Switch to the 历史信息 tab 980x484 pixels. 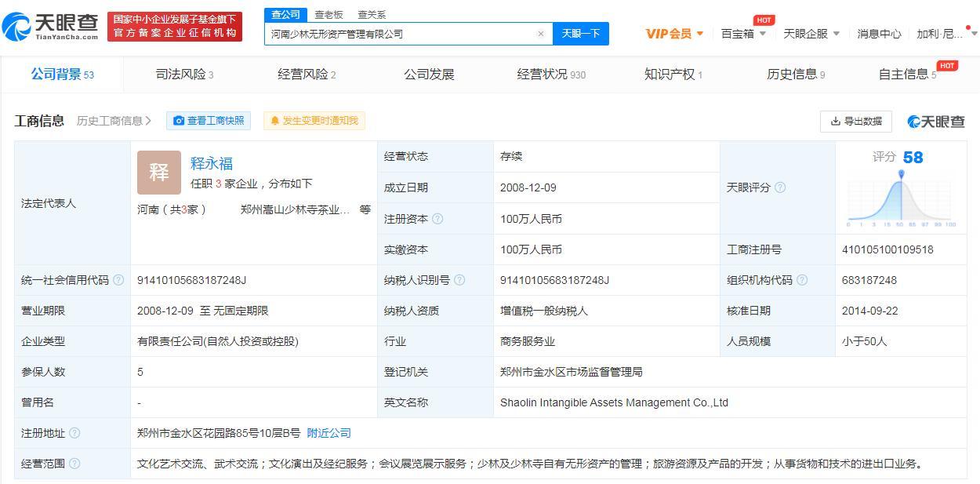click(796, 75)
